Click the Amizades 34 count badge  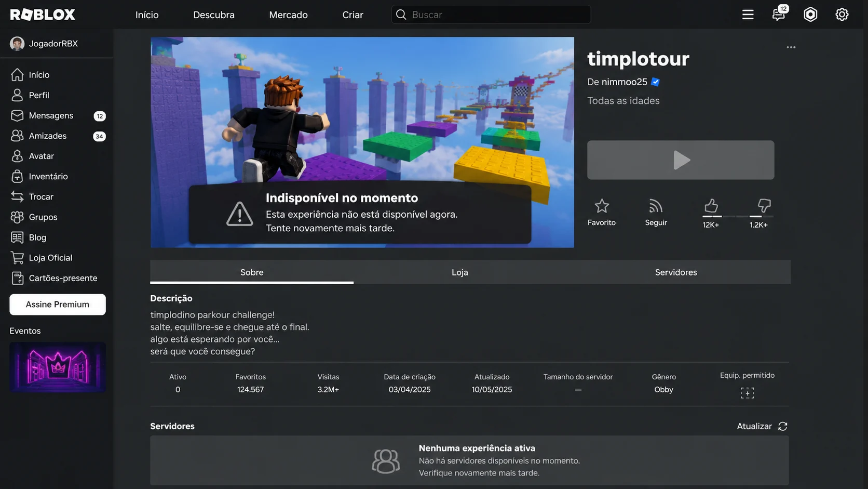pyautogui.click(x=99, y=136)
